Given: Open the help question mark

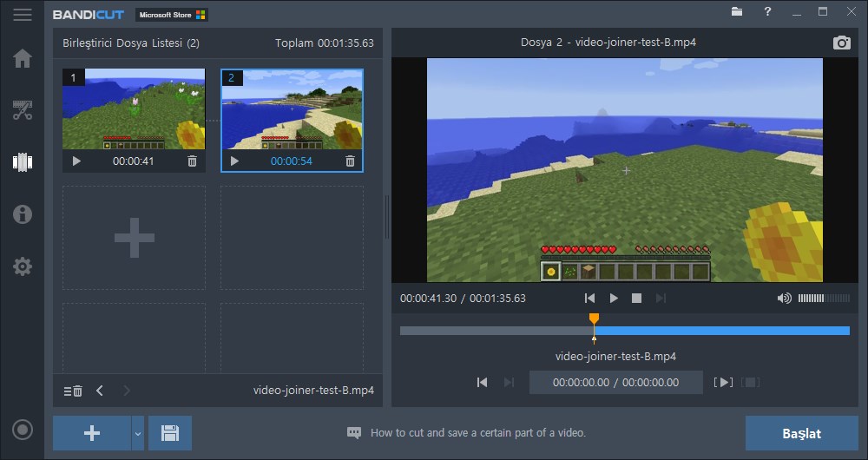Looking at the screenshot, I should point(767,11).
